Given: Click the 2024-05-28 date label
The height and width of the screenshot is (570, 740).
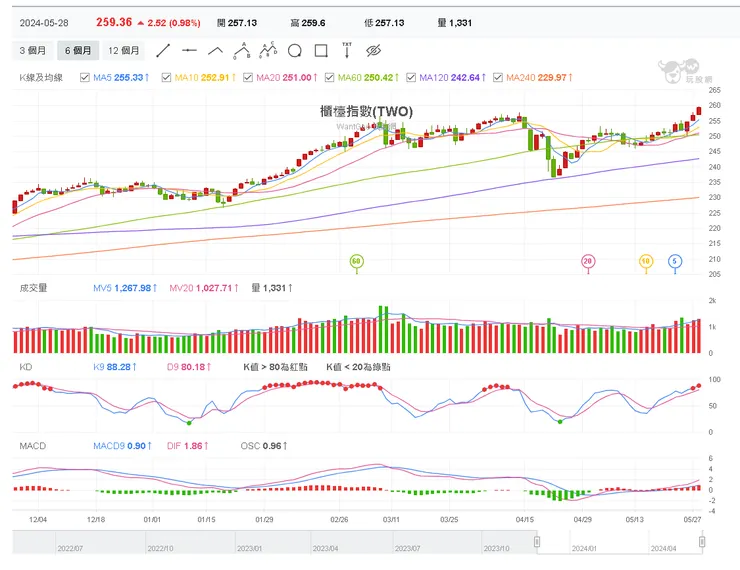Looking at the screenshot, I should 44,23.
